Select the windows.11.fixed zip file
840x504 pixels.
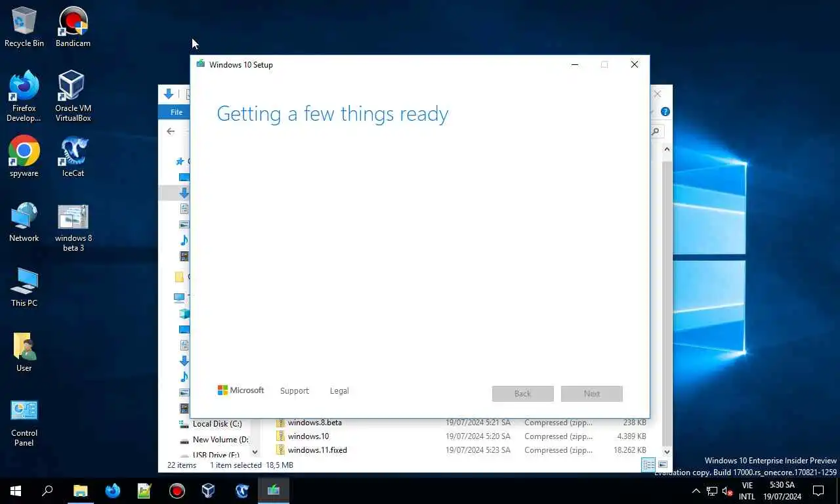(317, 450)
